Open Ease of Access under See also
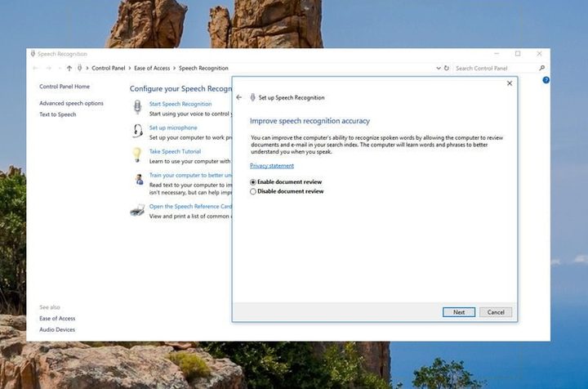Image resolution: width=588 pixels, height=389 pixels. click(x=57, y=319)
